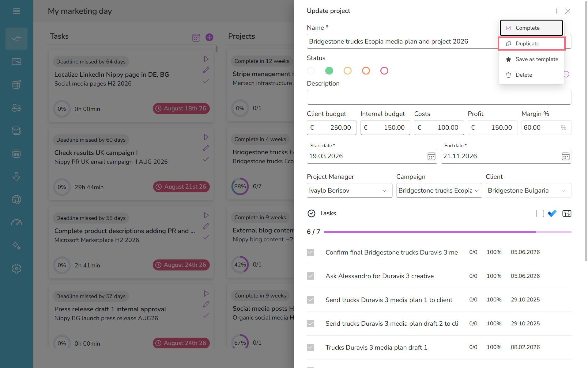Expand the Project Manager dropdown
The width and height of the screenshot is (588, 368).
click(349, 190)
